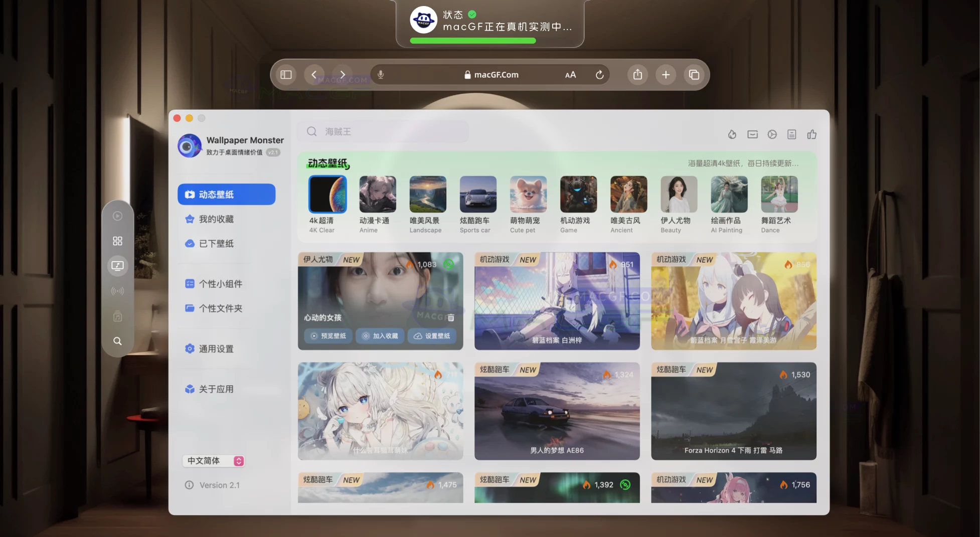
Task: Click the green status progress bar
Action: pyautogui.click(x=472, y=41)
